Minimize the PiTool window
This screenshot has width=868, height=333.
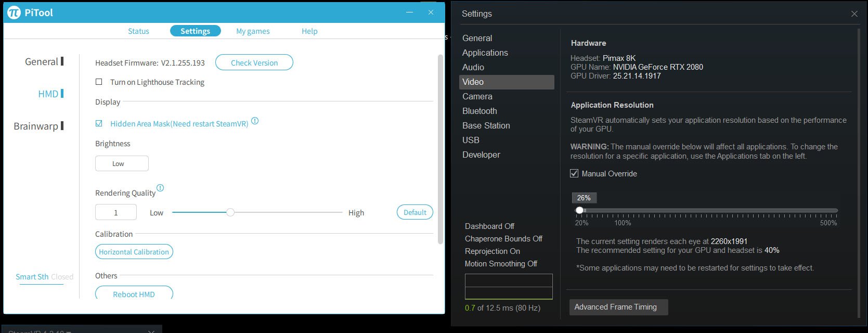pyautogui.click(x=410, y=12)
